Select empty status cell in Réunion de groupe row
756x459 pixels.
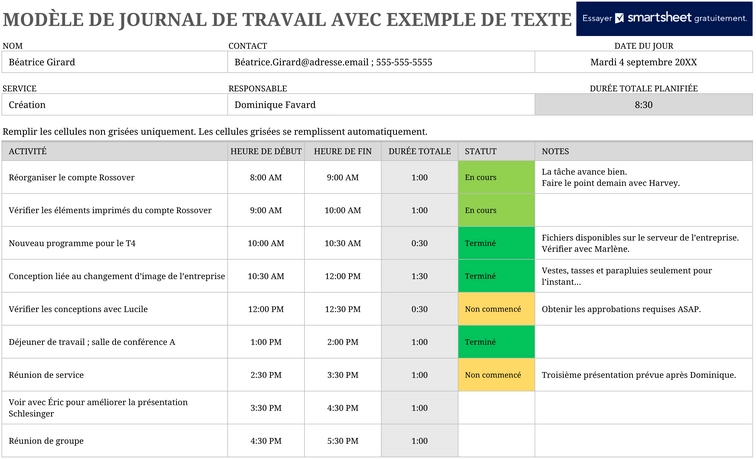coord(496,441)
